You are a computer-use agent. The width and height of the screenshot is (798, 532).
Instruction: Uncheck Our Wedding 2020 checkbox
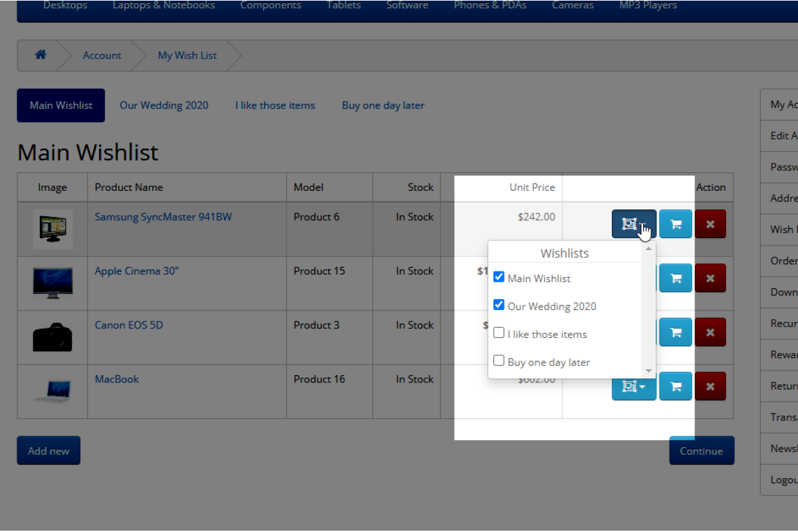(x=499, y=305)
